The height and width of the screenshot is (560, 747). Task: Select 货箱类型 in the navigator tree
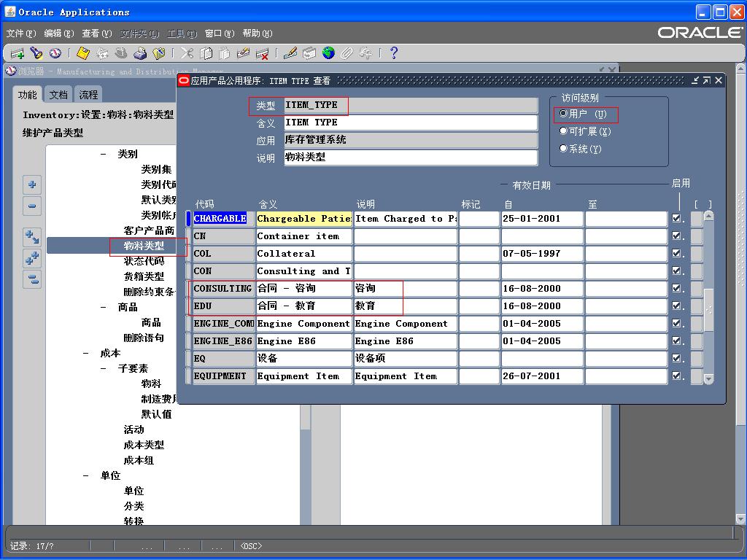pos(144,276)
